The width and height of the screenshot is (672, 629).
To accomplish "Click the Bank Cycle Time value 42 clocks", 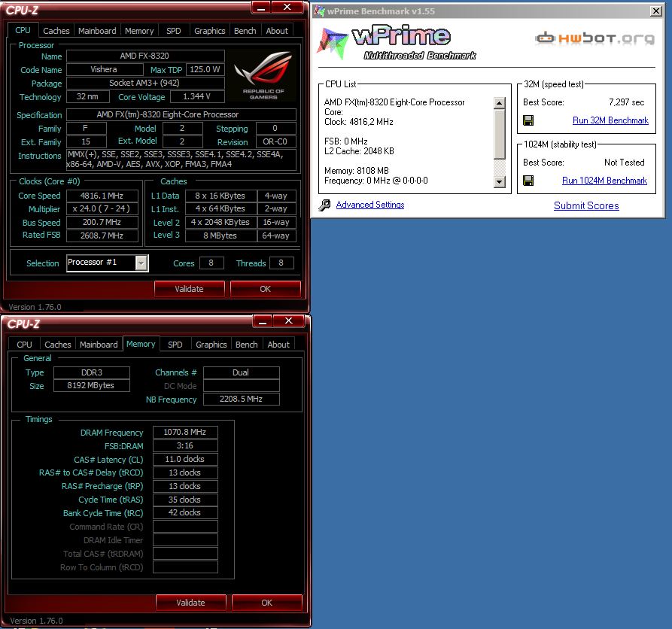I will [185, 512].
